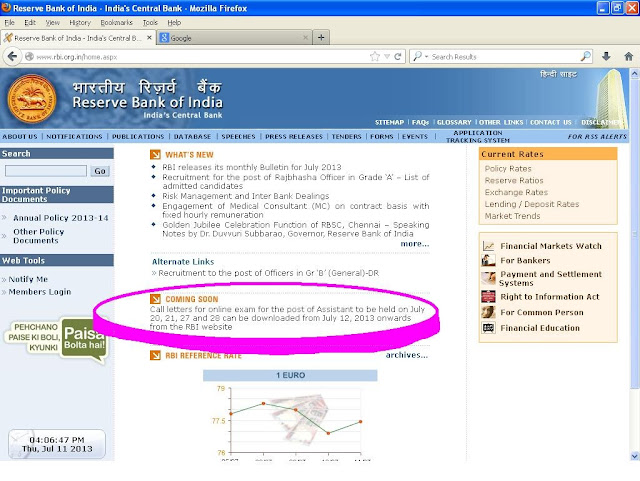Reload the page with refresh icon
The image size is (640, 481).
(x=398, y=57)
